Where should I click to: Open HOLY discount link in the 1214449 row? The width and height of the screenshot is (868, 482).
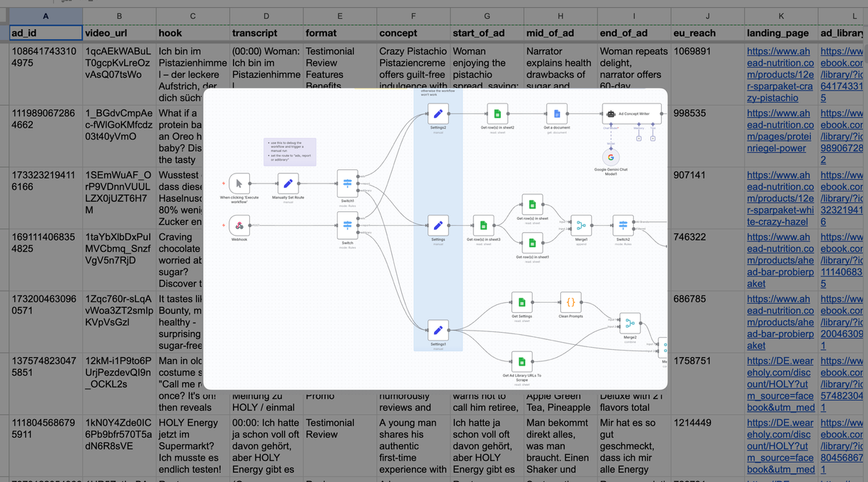780,446
